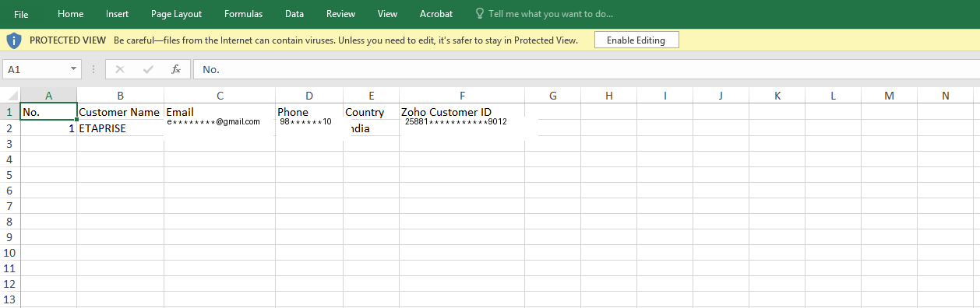Select row 2 header
Screen dimensions: 980x308
pos(10,128)
